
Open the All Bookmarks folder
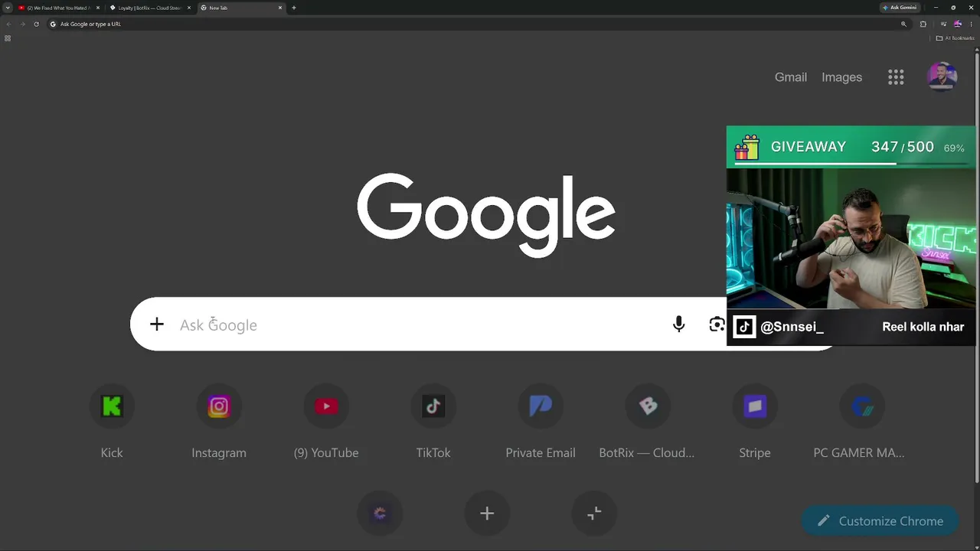point(955,38)
